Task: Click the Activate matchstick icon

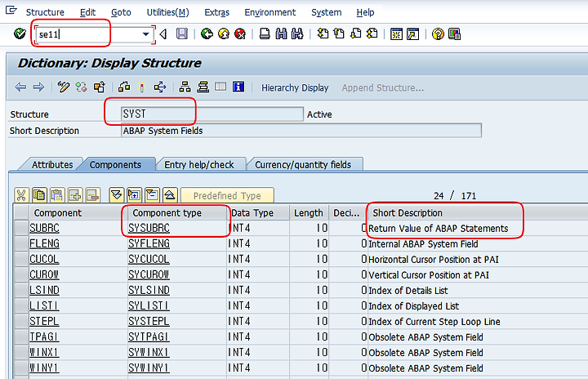Action: 142,87
